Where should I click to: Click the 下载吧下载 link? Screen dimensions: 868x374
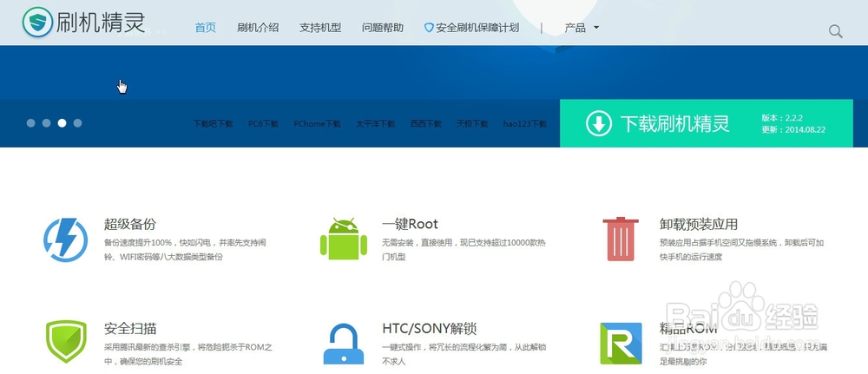[214, 124]
